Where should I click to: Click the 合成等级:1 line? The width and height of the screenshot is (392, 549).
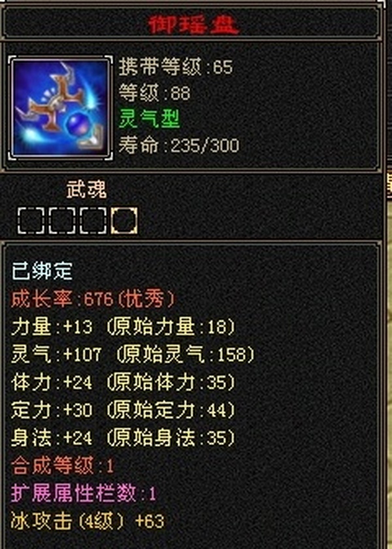tap(63, 467)
